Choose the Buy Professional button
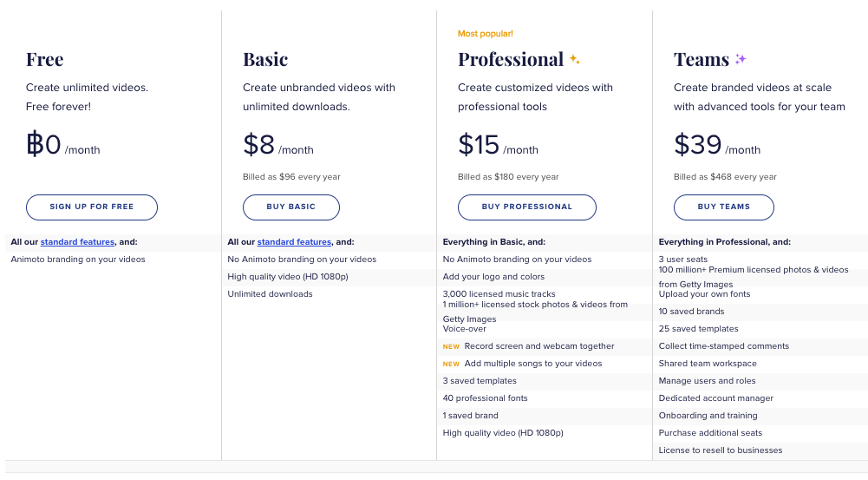The width and height of the screenshot is (868, 480). coord(527,207)
